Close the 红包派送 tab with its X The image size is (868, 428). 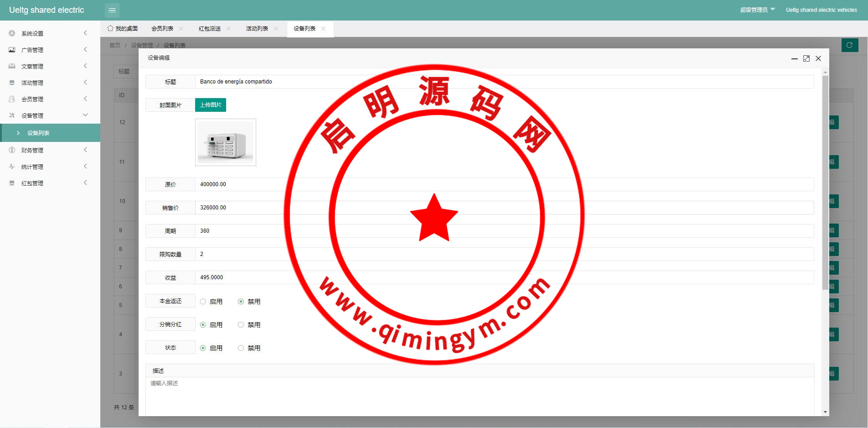pyautogui.click(x=228, y=29)
